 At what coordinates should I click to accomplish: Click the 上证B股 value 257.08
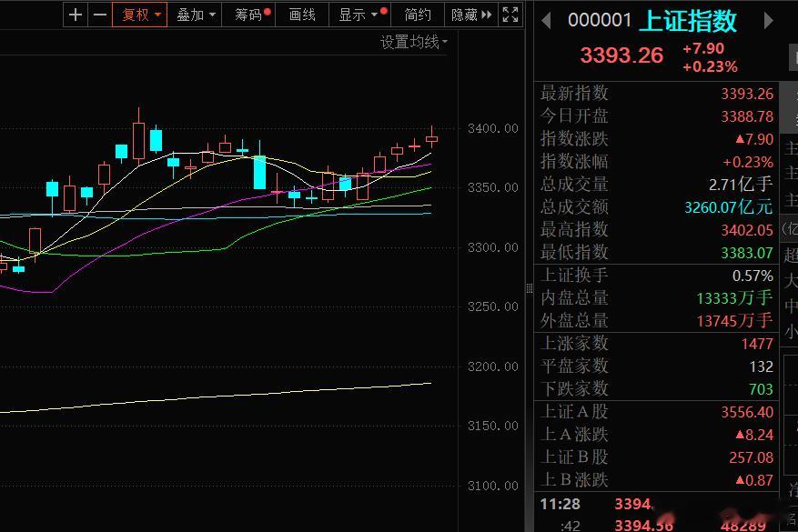coord(752,457)
